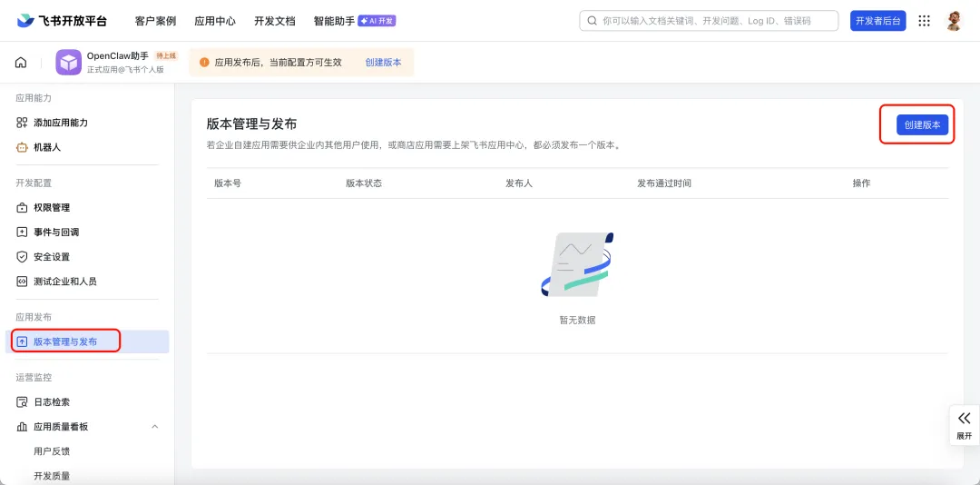Screen dimensions: 980x485
Task: Go to home via house icon
Action: (21, 63)
